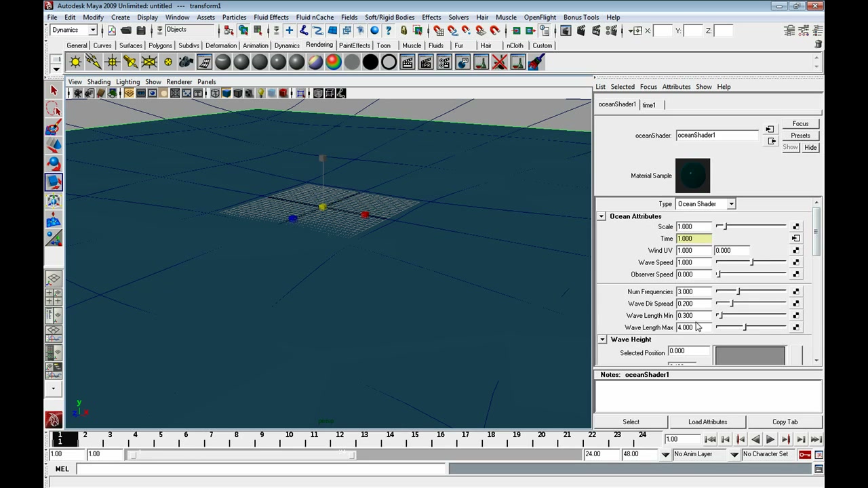868x488 pixels.
Task: Select the arrow selection tool in toolbox
Action: pyautogui.click(x=54, y=90)
